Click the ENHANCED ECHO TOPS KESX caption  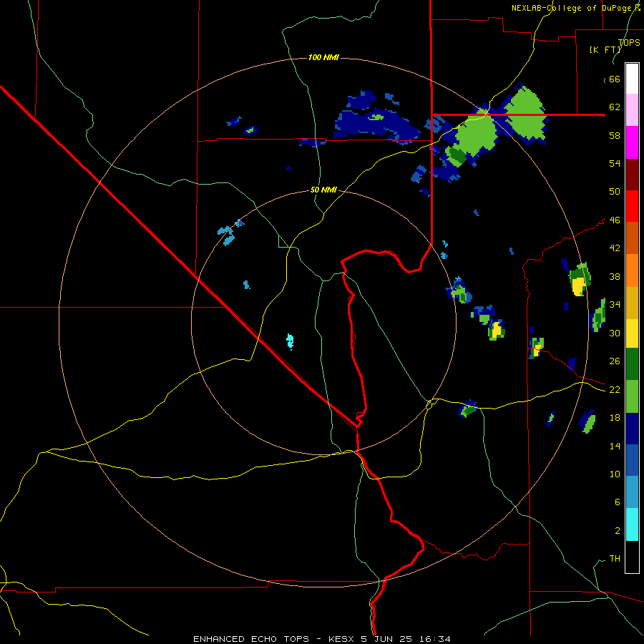click(x=321, y=639)
